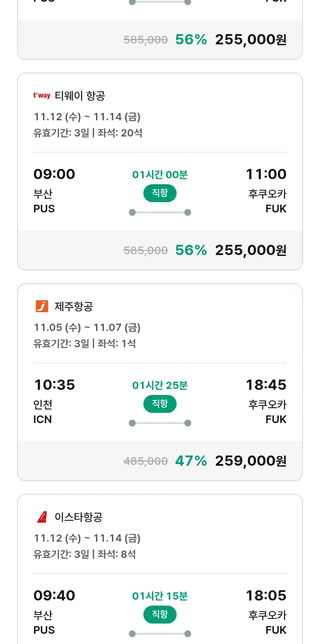Image resolution: width=320 pixels, height=644 pixels.
Task: Click the route line under Jeju Air 직항 badge
Action: [x=160, y=423]
